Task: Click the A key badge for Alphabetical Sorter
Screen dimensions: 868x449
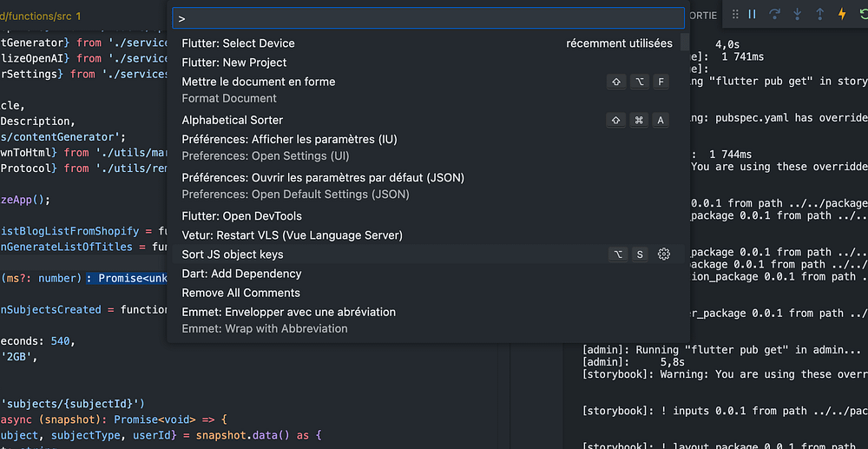Action: 661,120
